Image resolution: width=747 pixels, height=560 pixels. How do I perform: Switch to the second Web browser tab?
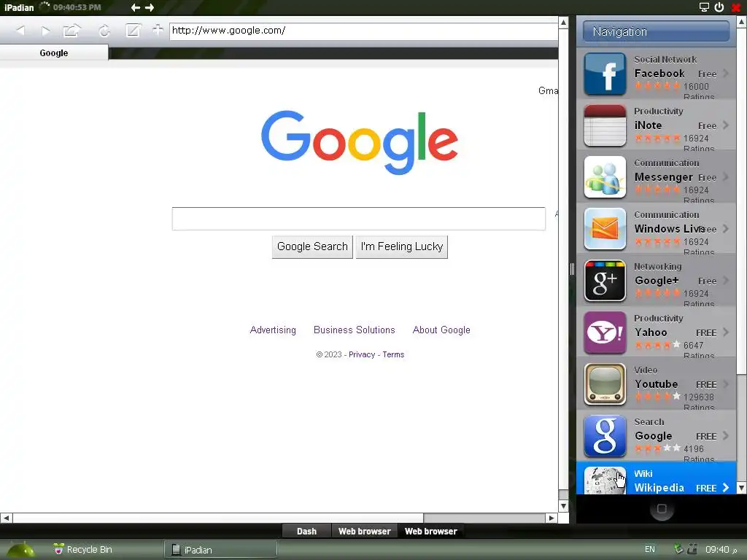(x=430, y=531)
